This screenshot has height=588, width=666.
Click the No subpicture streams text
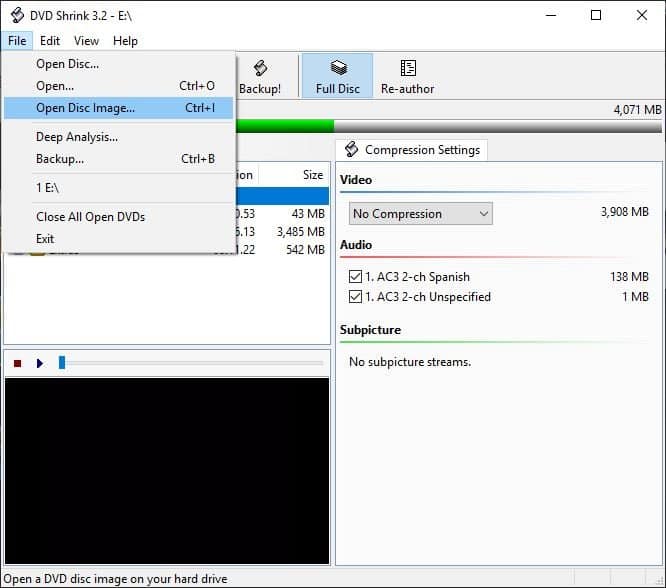click(410, 362)
